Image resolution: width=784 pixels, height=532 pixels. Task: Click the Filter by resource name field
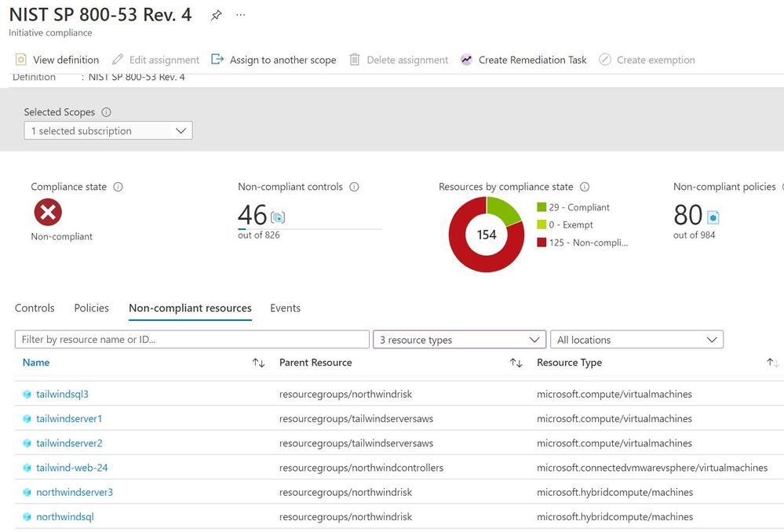click(192, 340)
